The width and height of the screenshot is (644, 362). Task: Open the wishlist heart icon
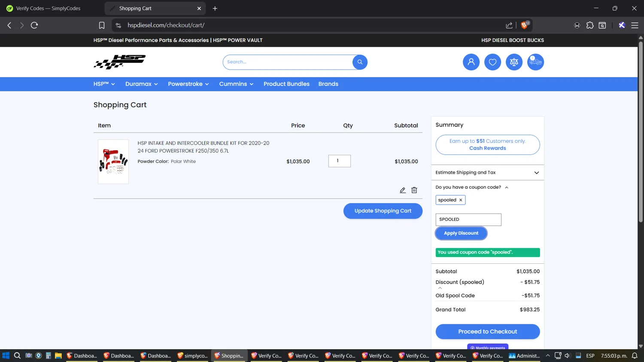[492, 62]
